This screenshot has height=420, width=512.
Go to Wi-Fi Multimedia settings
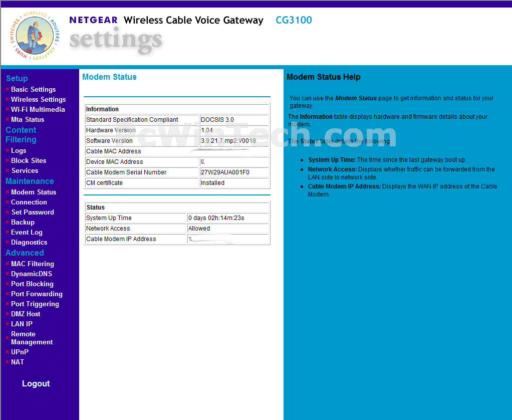(x=38, y=110)
